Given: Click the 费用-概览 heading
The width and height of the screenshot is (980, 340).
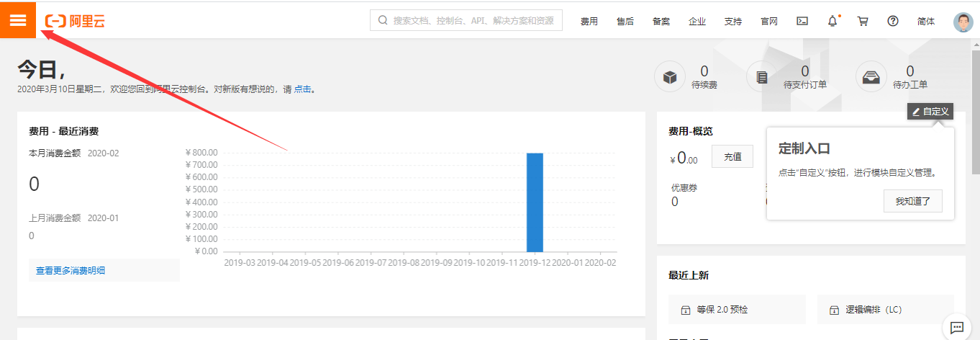Looking at the screenshot, I should [x=691, y=131].
